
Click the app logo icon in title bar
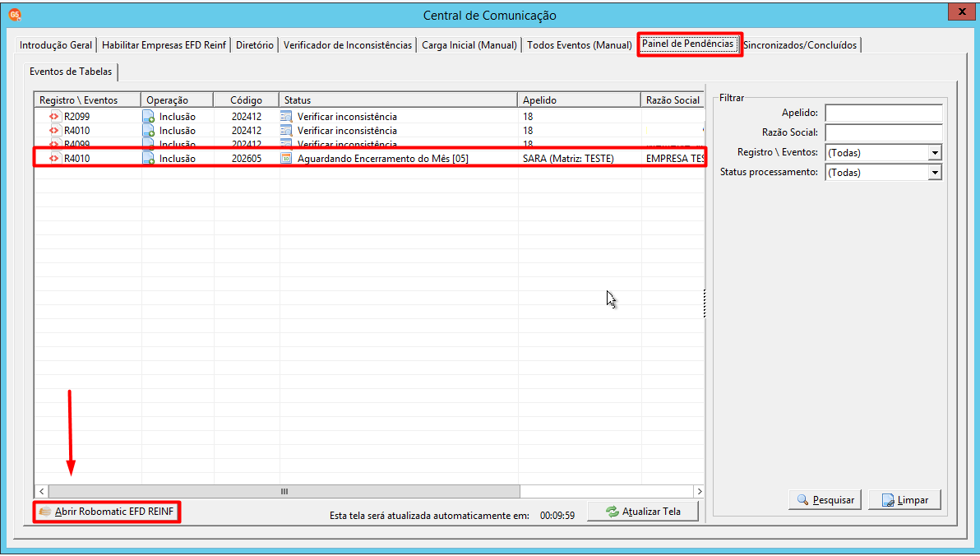(14, 14)
